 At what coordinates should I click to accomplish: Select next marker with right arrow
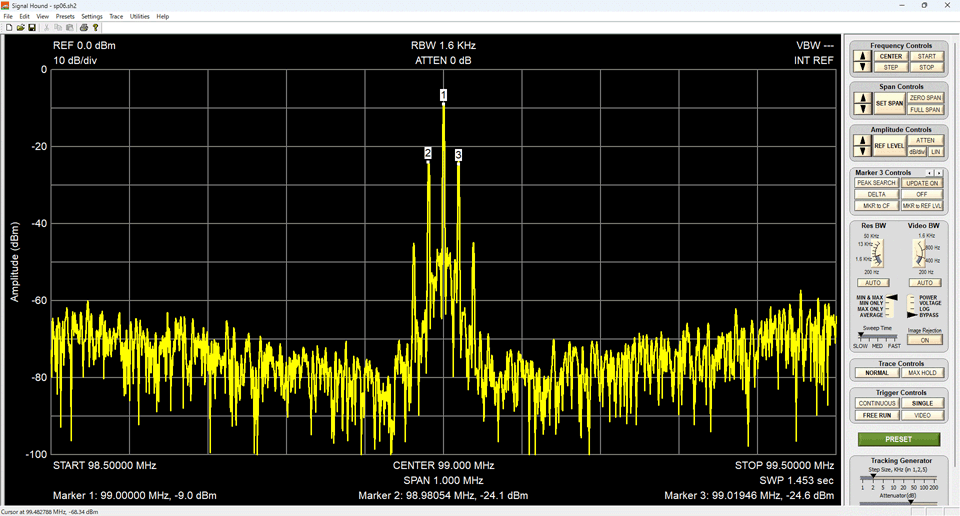(939, 173)
